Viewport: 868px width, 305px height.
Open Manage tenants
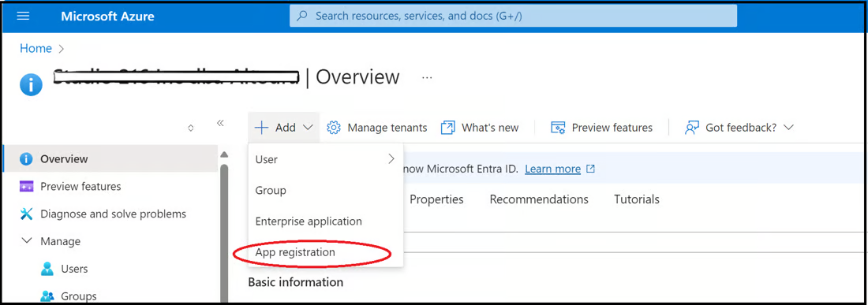(x=377, y=128)
